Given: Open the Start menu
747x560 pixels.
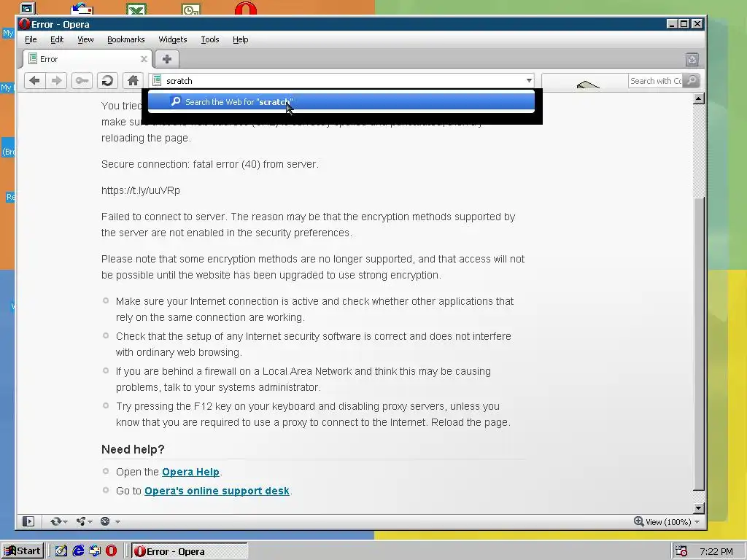Looking at the screenshot, I should pos(23,551).
